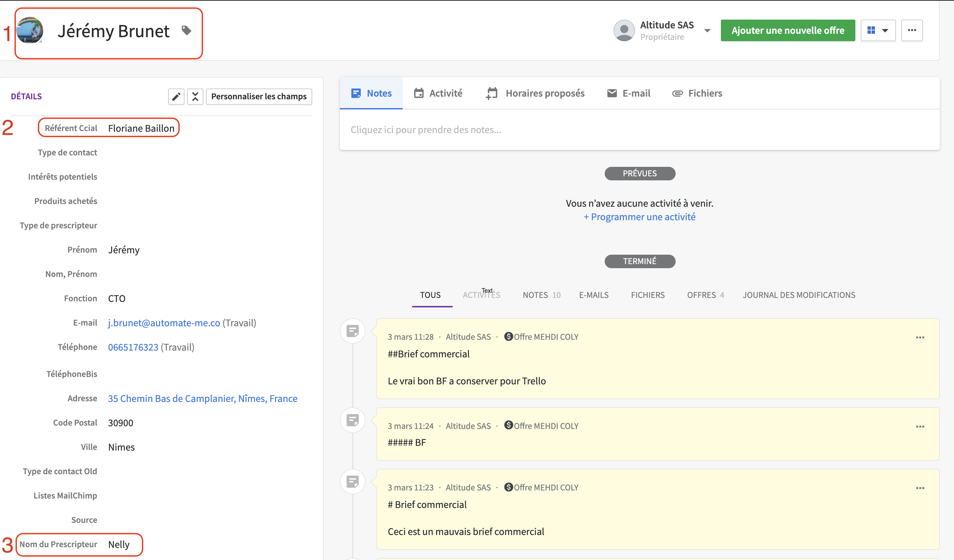Click Ajouter une nouvelle offre button
The height and width of the screenshot is (560, 954).
787,30
